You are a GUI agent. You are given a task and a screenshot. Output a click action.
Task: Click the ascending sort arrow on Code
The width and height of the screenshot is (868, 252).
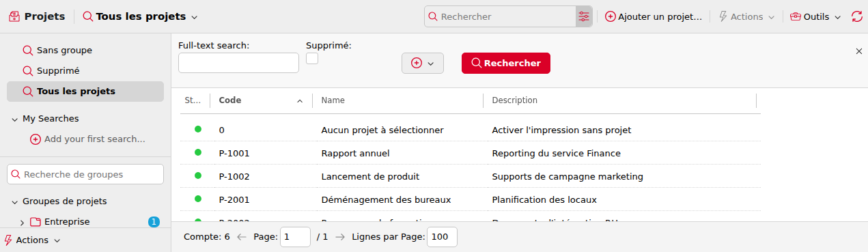tap(300, 101)
